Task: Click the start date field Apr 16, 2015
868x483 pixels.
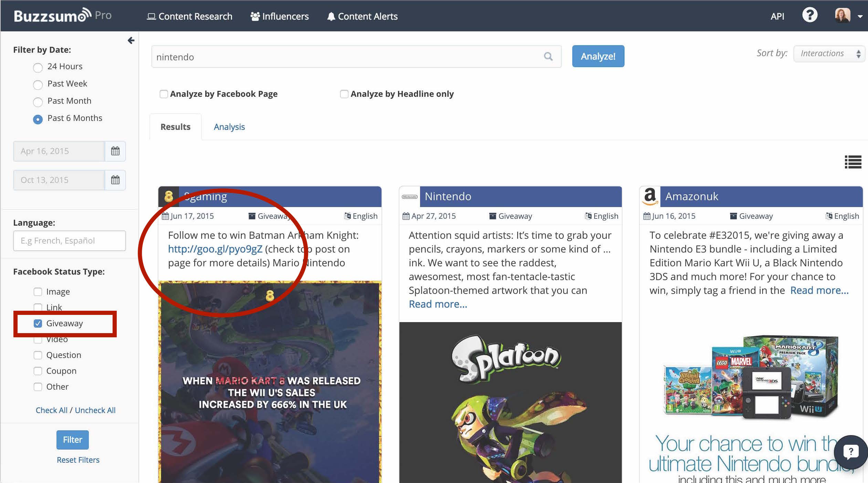Action: (59, 151)
